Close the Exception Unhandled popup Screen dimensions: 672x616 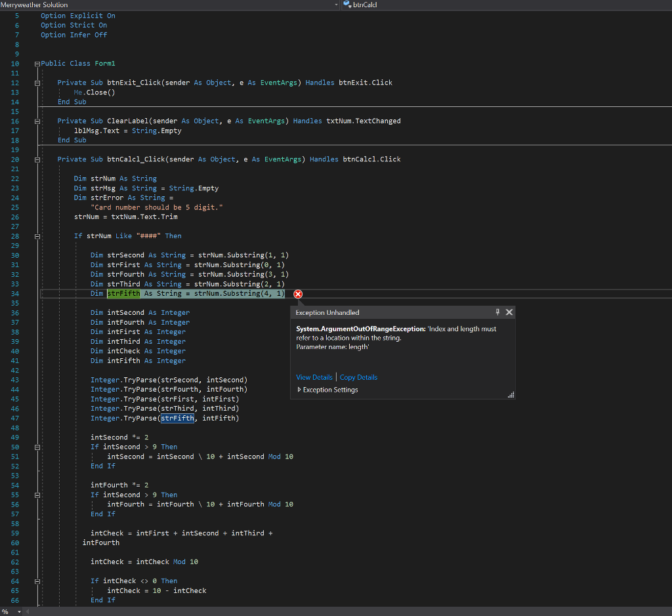pos(509,312)
